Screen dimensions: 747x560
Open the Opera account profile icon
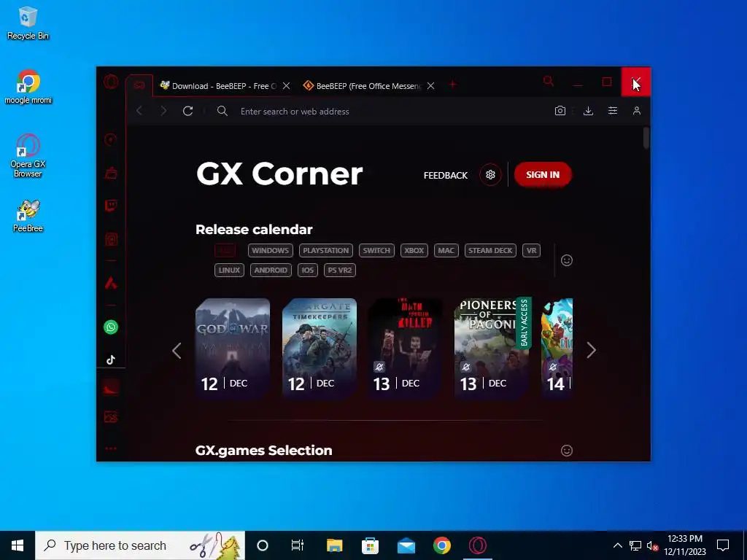(636, 111)
